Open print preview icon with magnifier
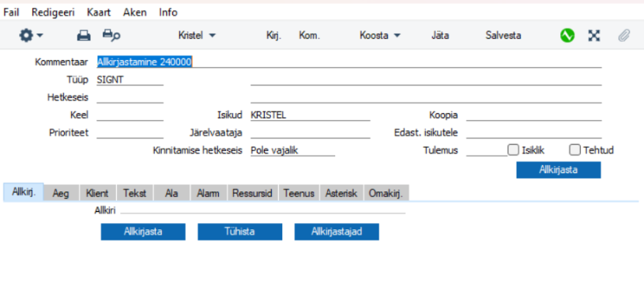 111,36
